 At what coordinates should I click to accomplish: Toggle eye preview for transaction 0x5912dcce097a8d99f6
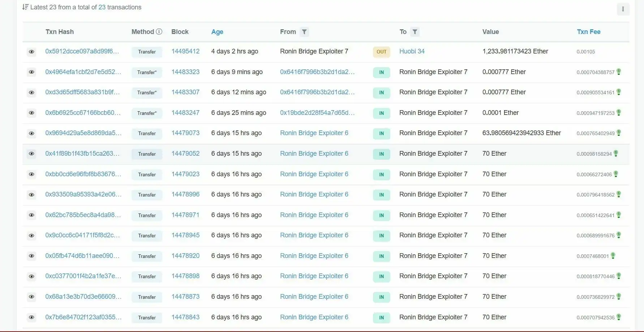click(x=31, y=52)
